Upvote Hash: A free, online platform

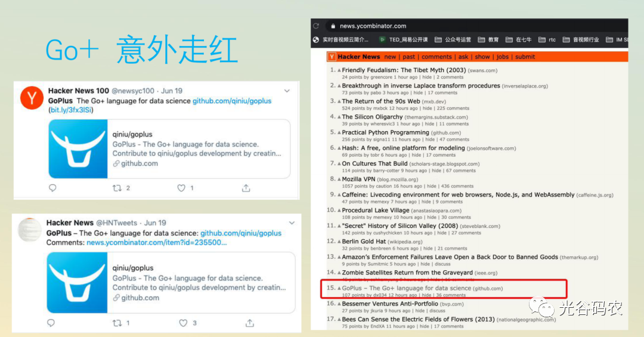coord(339,149)
